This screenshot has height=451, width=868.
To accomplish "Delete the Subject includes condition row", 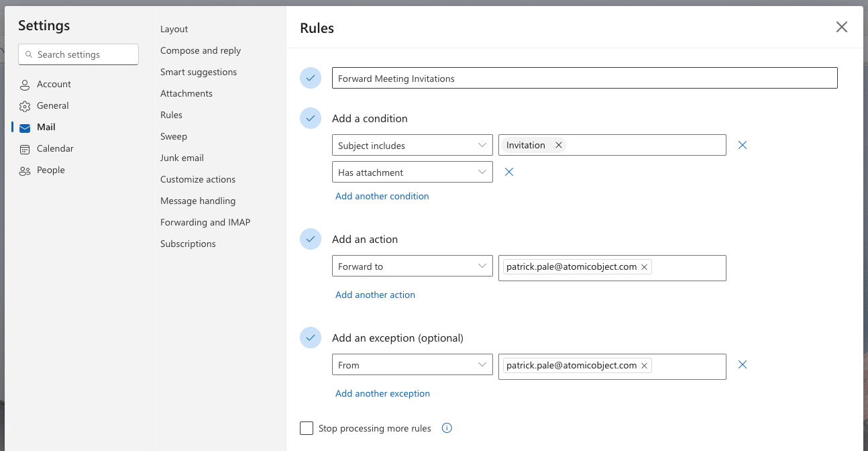I will [x=742, y=144].
